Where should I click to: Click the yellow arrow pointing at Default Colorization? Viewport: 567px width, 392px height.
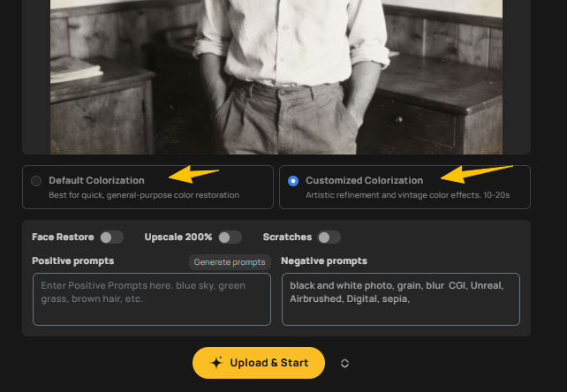pyautogui.click(x=193, y=173)
